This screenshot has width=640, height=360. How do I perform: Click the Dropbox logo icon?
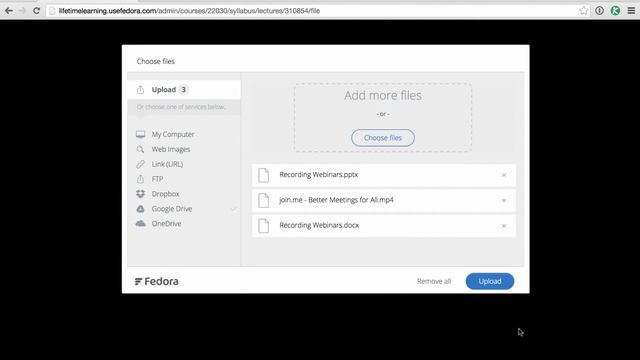[140, 194]
